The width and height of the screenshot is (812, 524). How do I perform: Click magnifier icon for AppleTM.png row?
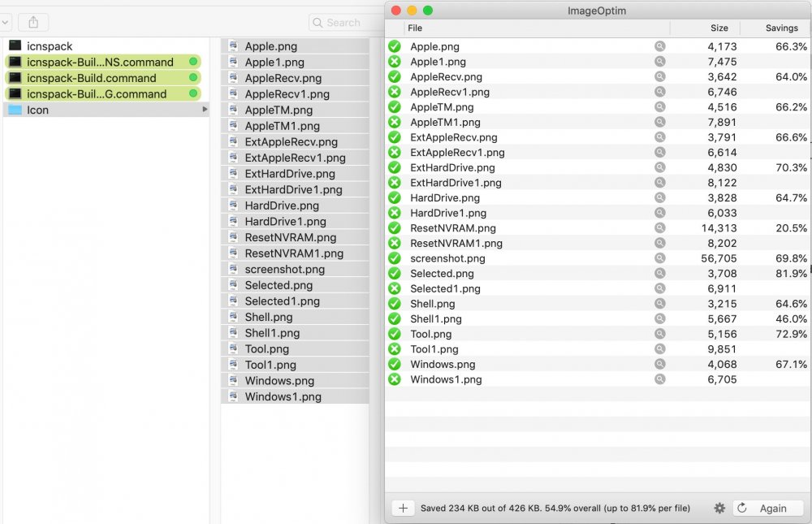coord(659,106)
